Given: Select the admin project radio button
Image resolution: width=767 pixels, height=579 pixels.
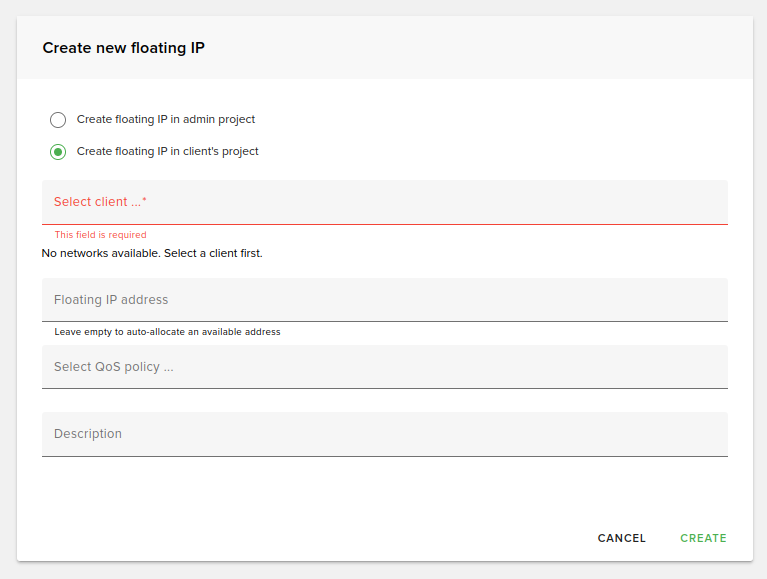Looking at the screenshot, I should [x=58, y=120].
